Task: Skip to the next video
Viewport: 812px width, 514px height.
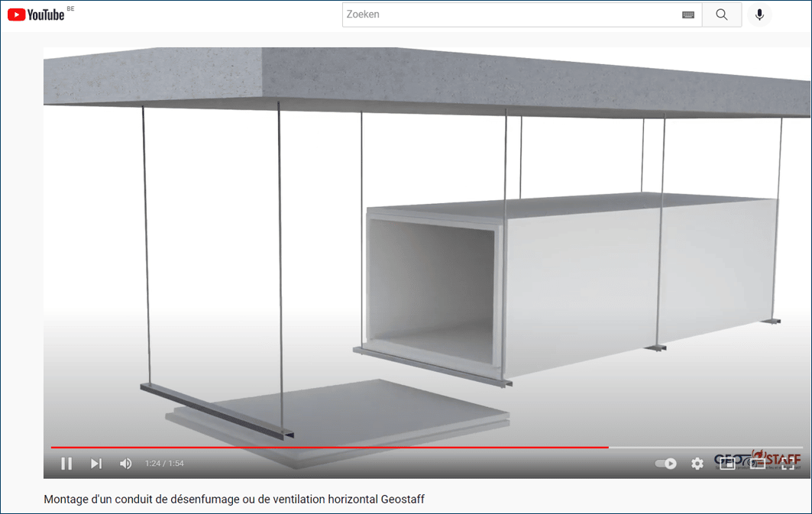Action: coord(95,463)
